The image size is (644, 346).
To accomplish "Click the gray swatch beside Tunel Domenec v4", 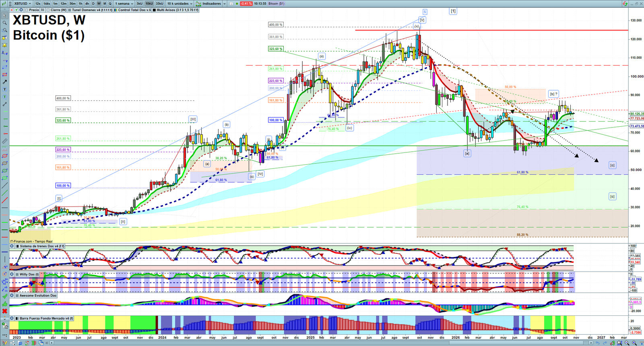I will (x=70, y=10).
